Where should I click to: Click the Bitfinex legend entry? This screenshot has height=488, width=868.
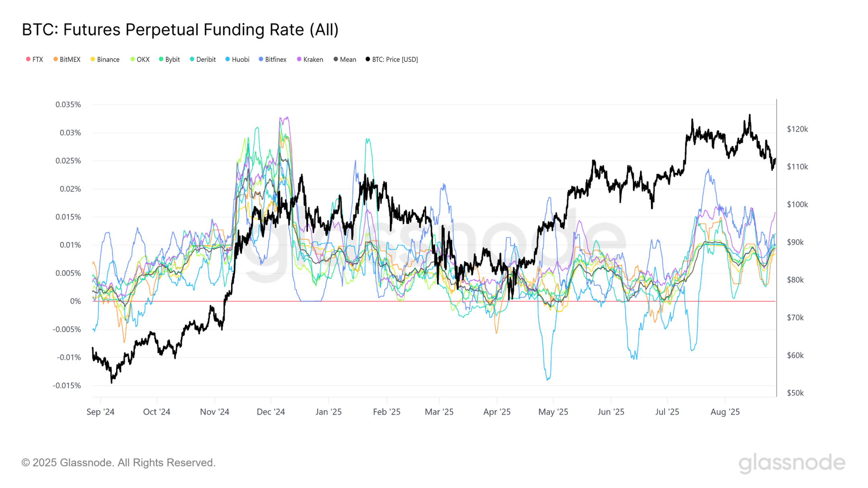point(273,59)
